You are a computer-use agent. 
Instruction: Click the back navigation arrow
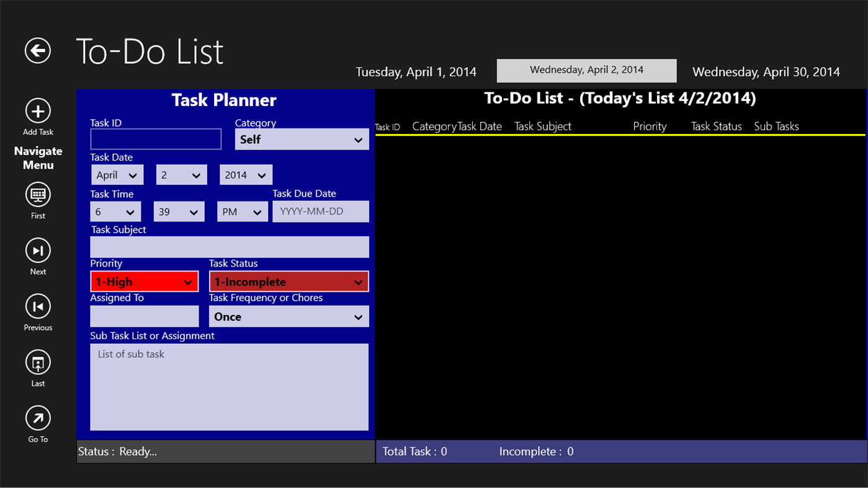[x=37, y=50]
